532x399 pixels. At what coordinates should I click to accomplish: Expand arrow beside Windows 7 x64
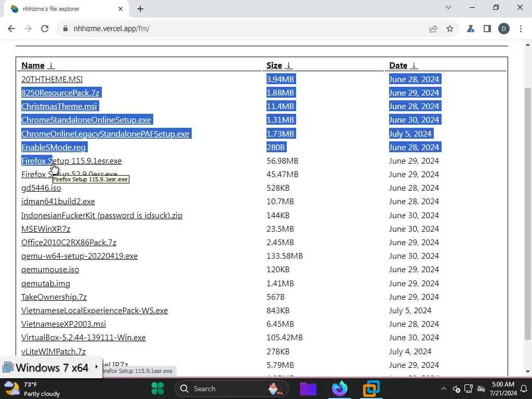tap(96, 367)
